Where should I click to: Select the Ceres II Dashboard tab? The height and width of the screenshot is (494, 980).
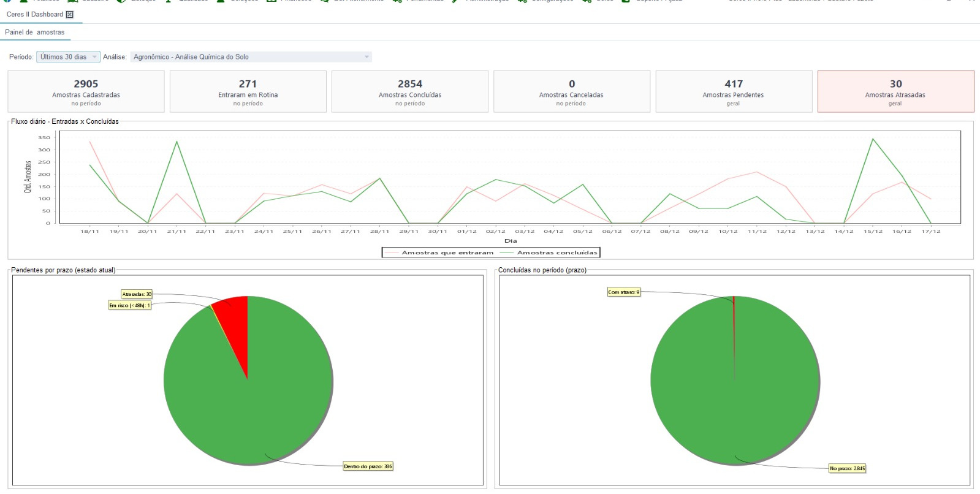click(x=34, y=14)
